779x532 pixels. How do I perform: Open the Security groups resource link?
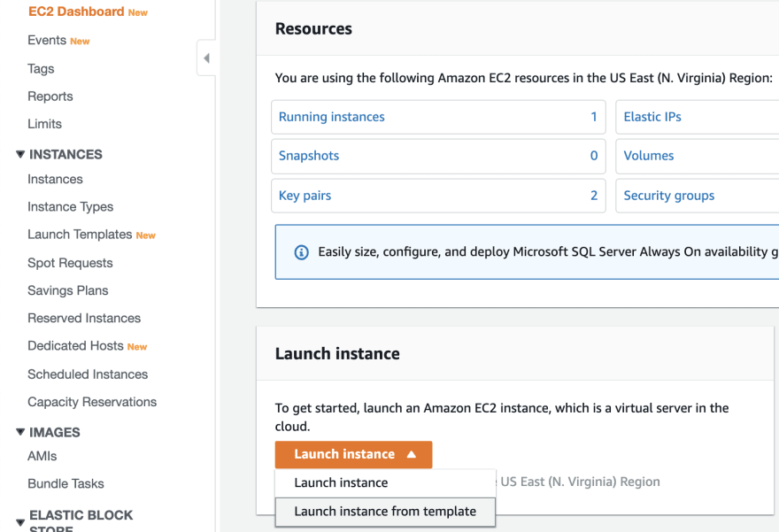coord(669,196)
